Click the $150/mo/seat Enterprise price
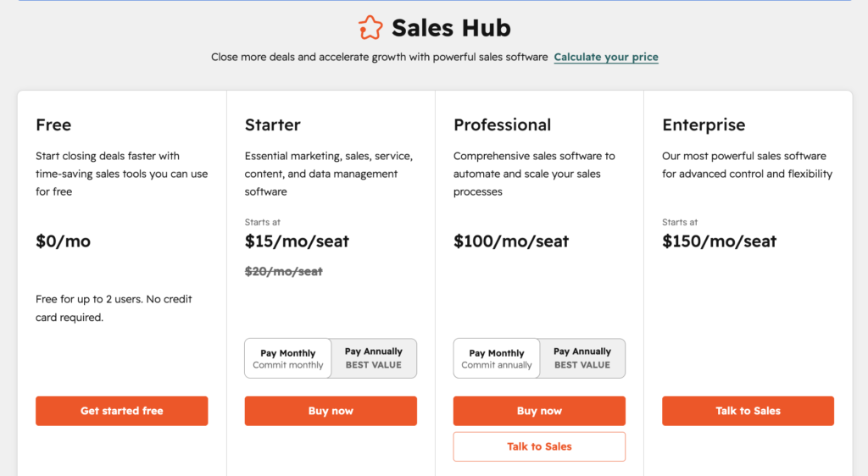This screenshot has height=476, width=868. coord(720,241)
